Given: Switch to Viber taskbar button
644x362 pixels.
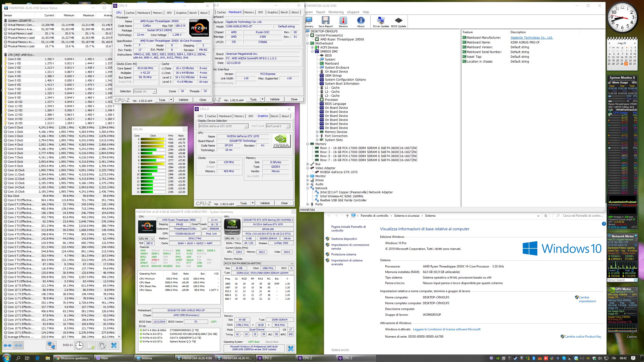Looking at the screenshot, I should point(114,358).
